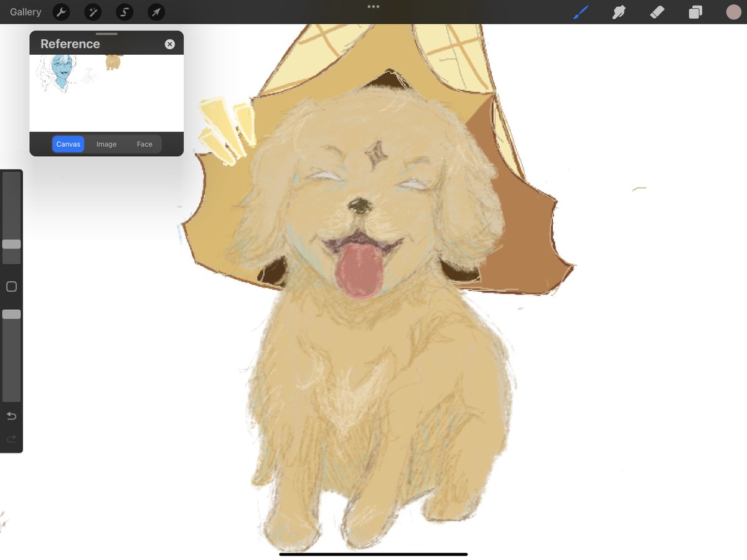Switch Reference to Image tab

[106, 144]
